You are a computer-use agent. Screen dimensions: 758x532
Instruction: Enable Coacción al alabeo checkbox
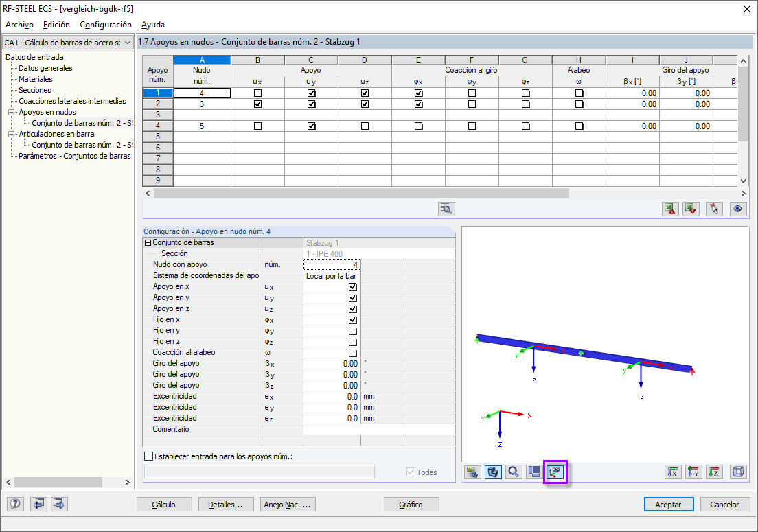pos(353,353)
